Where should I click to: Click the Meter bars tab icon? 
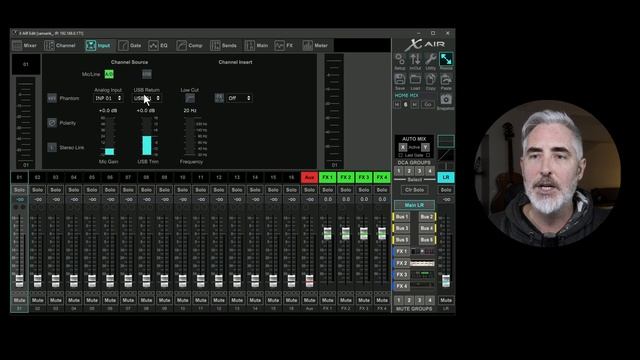[x=307, y=45]
